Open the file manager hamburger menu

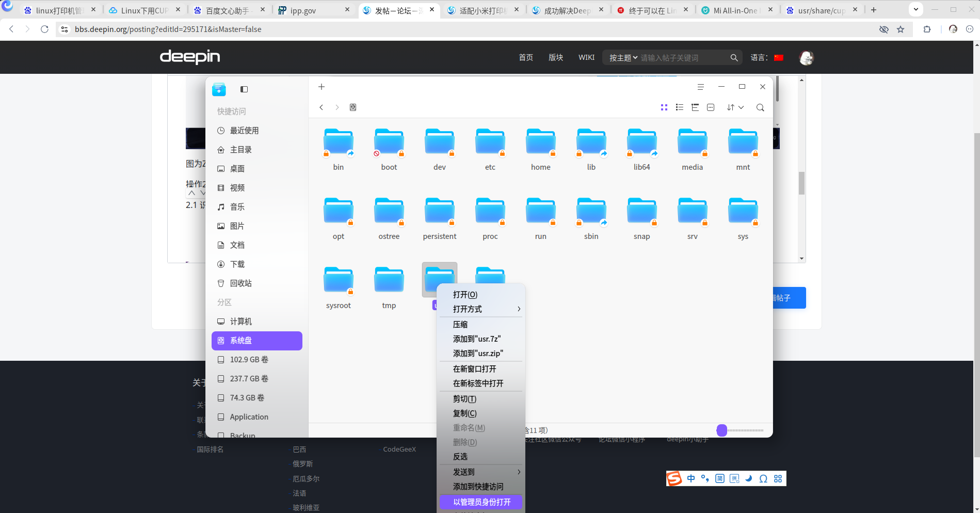pyautogui.click(x=700, y=87)
